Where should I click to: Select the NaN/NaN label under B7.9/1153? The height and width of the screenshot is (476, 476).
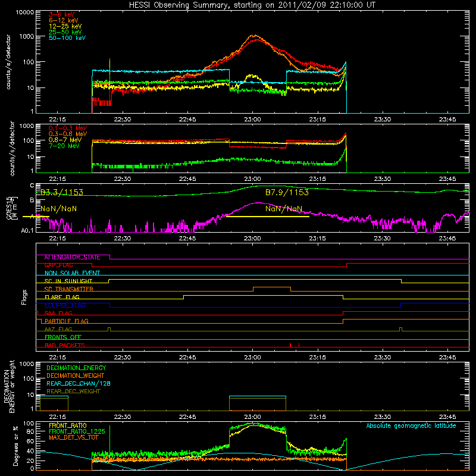click(284, 209)
